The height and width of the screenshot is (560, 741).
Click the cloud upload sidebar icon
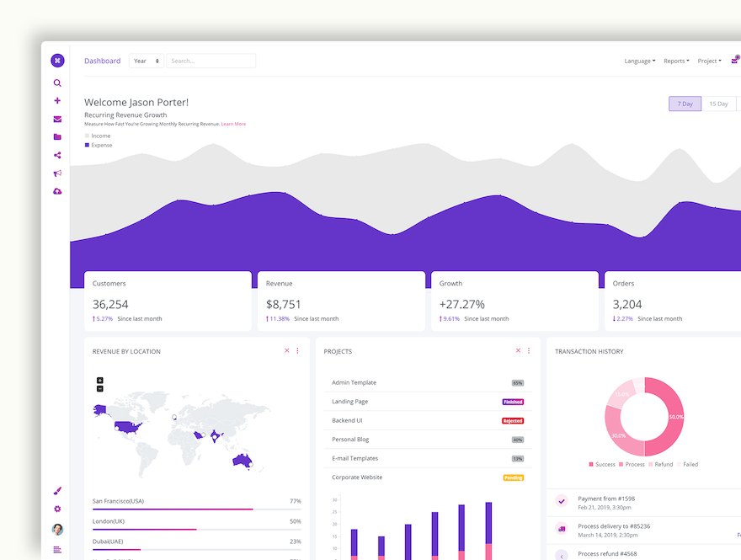coord(57,191)
